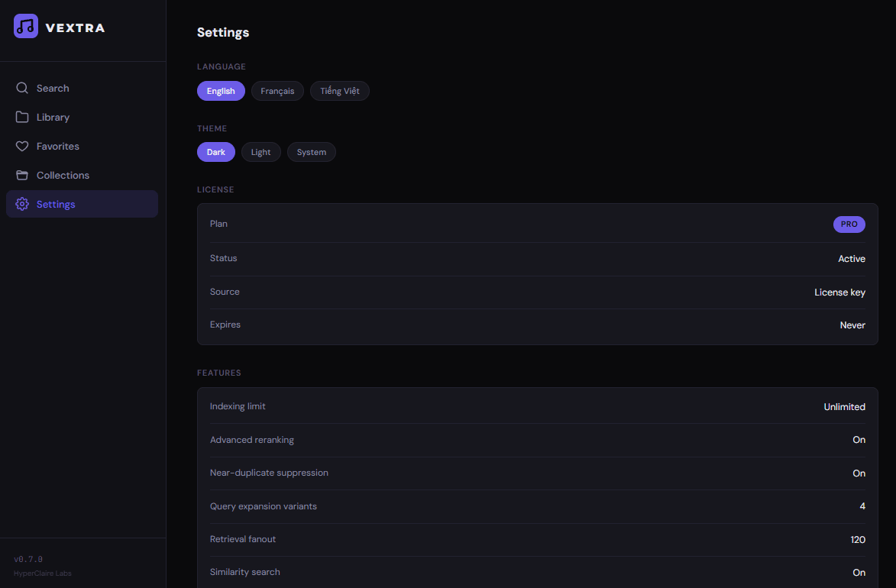Click the HyperClaire Labs label
Screen dimensions: 896x588
[x=42, y=573]
